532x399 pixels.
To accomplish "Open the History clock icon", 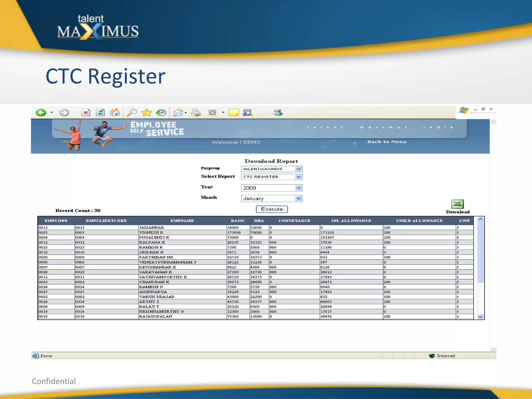I will 161,112.
